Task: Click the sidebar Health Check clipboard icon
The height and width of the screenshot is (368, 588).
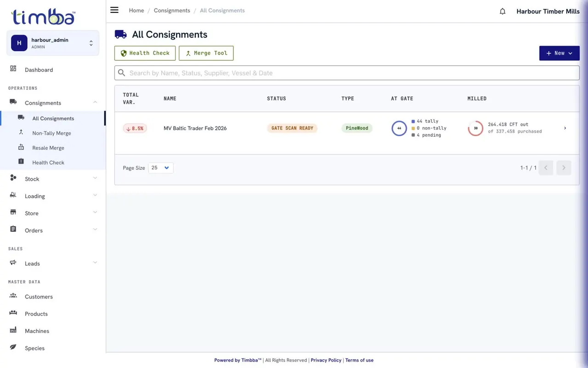Action: point(21,162)
